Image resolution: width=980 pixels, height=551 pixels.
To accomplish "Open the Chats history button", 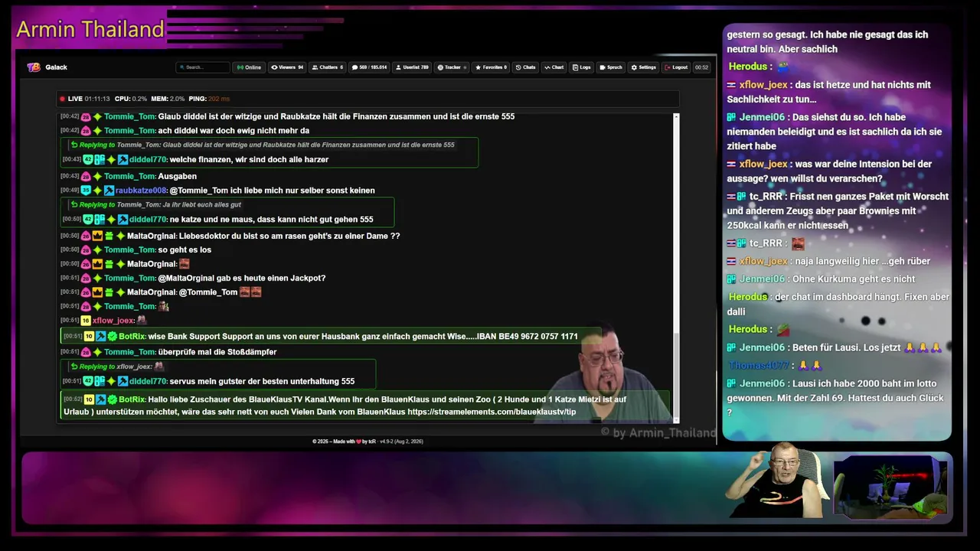I will 525,67.
